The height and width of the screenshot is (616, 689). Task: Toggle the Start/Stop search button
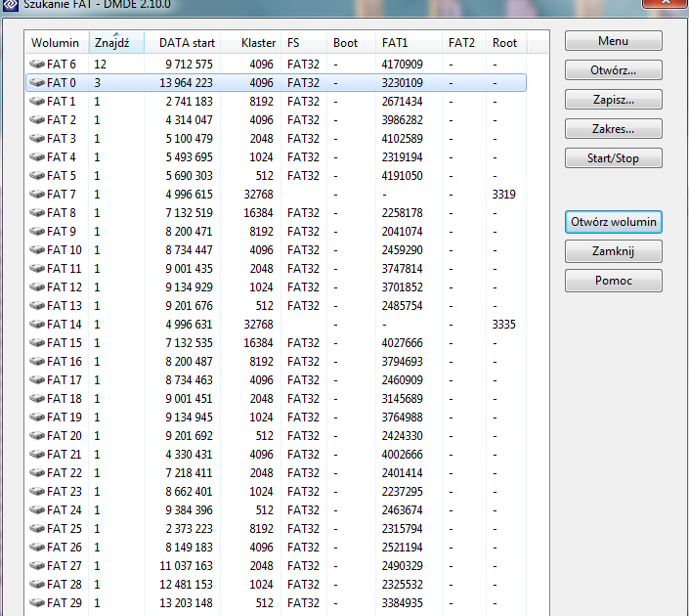click(614, 158)
